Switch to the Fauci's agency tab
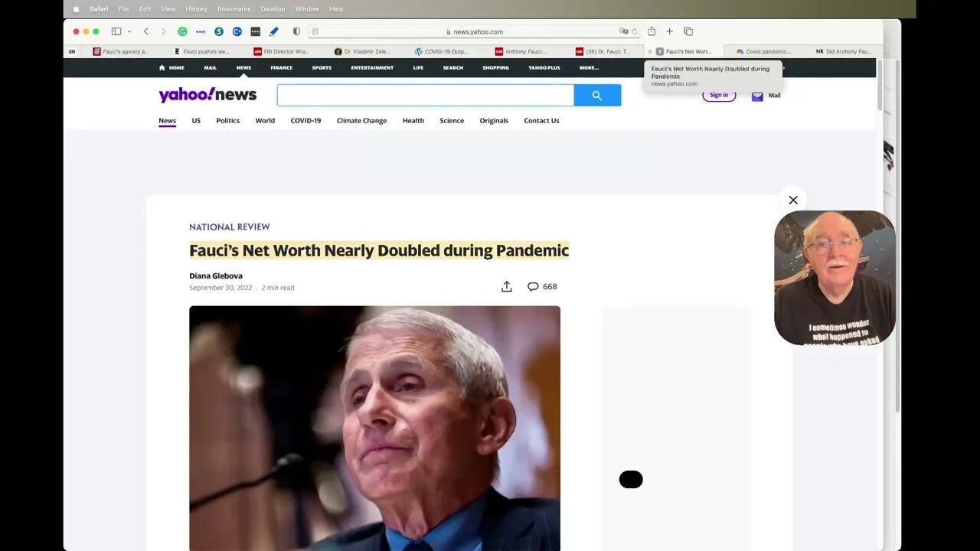Viewport: 980px width, 551px height. pos(120,51)
